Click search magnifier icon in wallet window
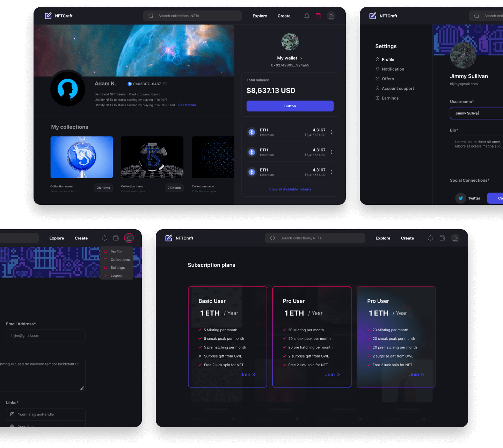 coord(151,16)
